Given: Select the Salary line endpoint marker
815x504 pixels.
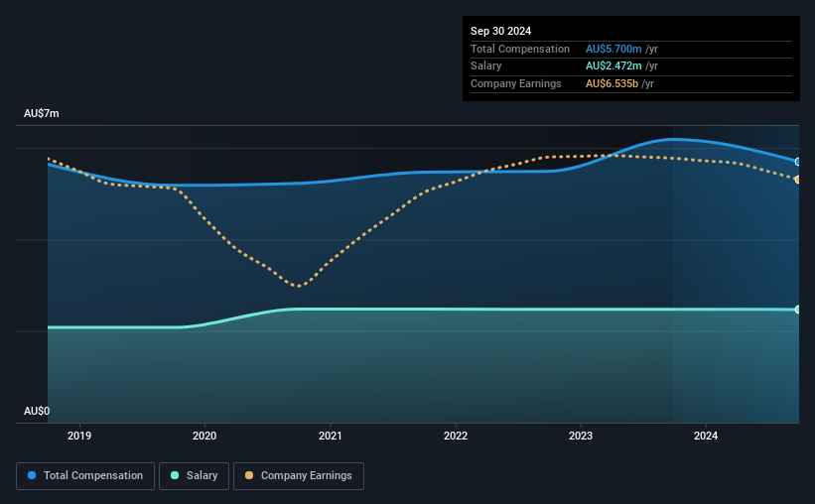Looking at the screenshot, I should coord(798,310).
